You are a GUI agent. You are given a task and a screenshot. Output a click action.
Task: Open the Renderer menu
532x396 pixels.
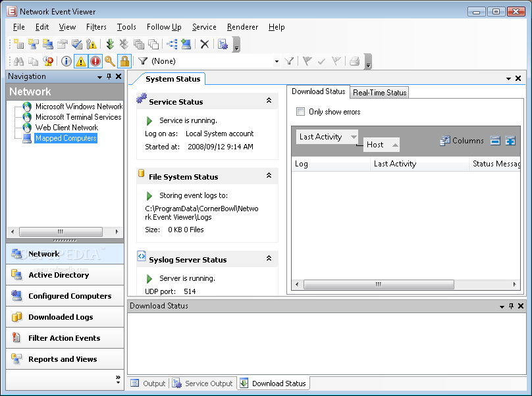242,27
